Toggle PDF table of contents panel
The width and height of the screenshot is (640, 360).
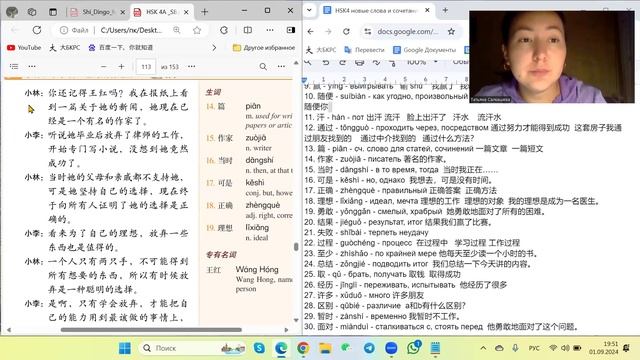point(14,66)
